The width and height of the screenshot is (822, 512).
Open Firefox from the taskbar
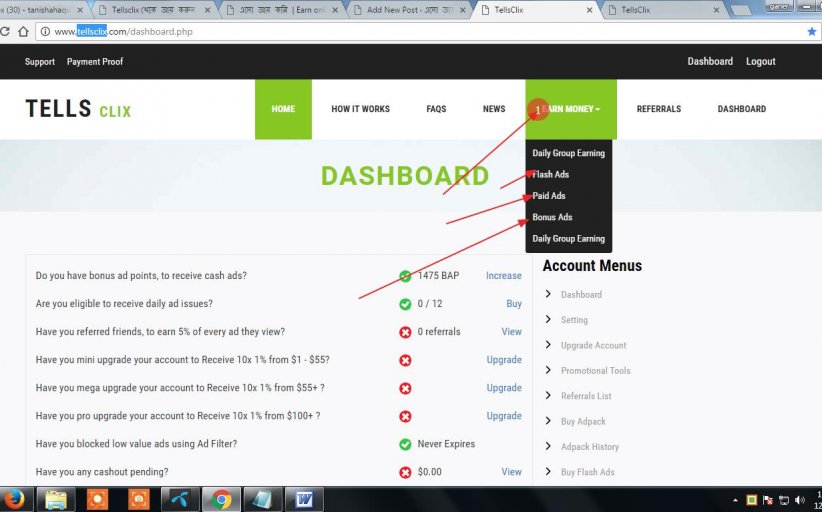point(14,498)
